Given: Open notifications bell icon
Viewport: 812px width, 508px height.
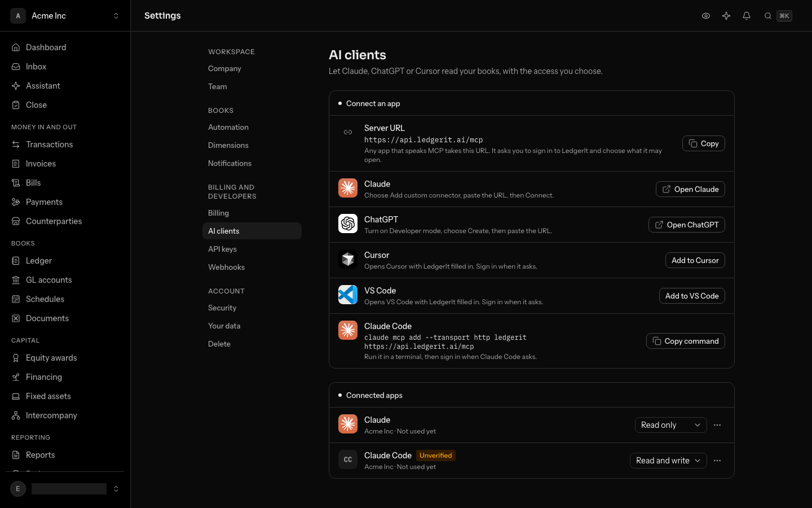Looking at the screenshot, I should pyautogui.click(x=747, y=16).
